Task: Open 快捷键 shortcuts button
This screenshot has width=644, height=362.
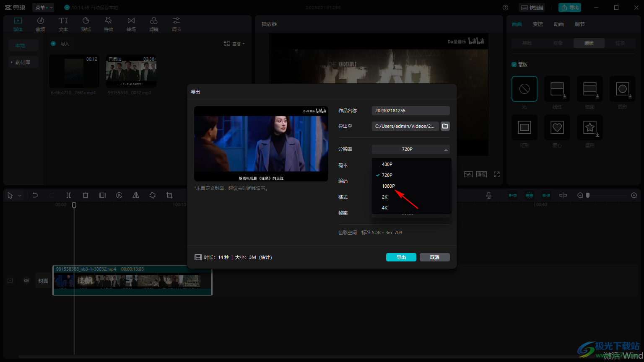Action: [532, 8]
